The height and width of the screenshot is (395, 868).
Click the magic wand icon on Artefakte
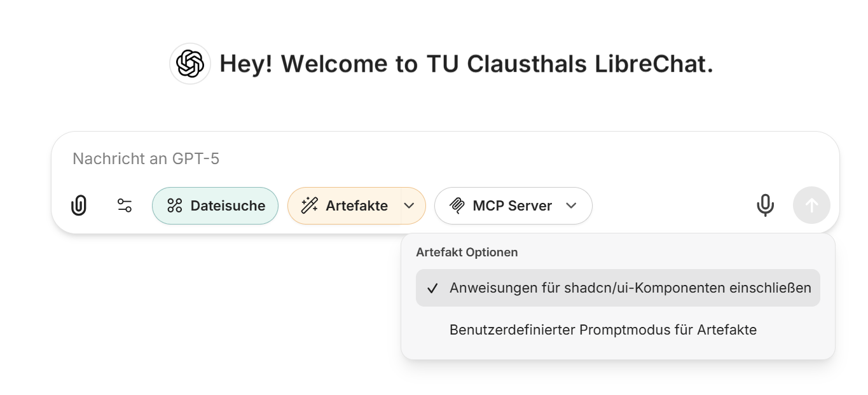[x=309, y=205]
